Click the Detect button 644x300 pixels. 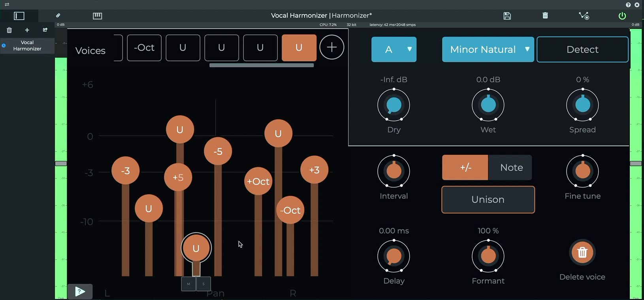(x=582, y=49)
